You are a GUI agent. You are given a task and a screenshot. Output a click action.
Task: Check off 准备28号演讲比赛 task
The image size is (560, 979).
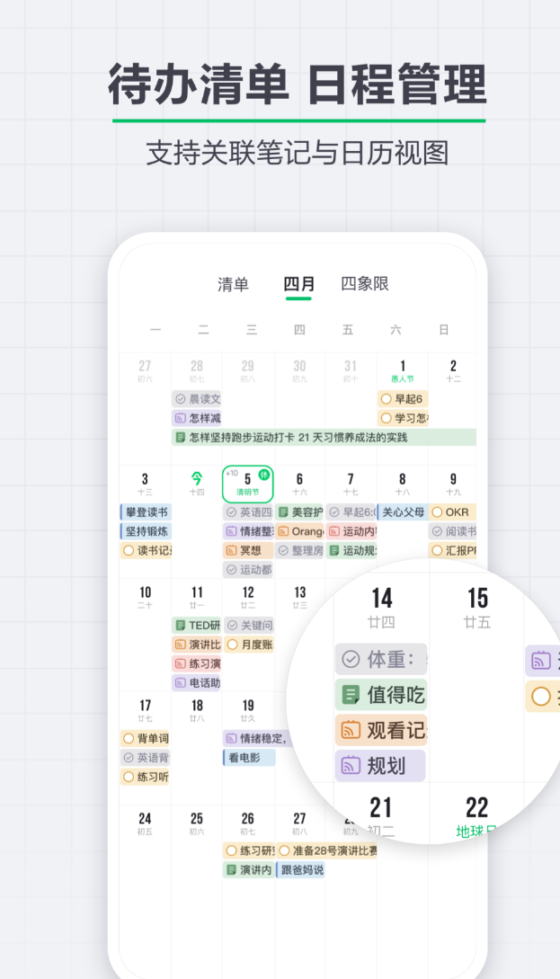pyautogui.click(x=285, y=850)
